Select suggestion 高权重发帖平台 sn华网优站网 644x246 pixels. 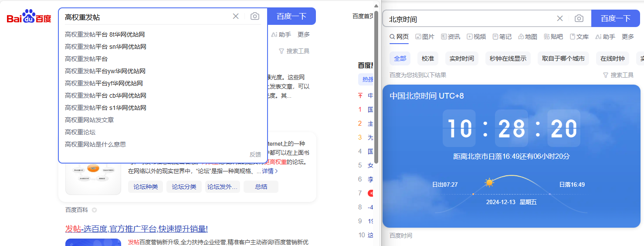coord(105,47)
